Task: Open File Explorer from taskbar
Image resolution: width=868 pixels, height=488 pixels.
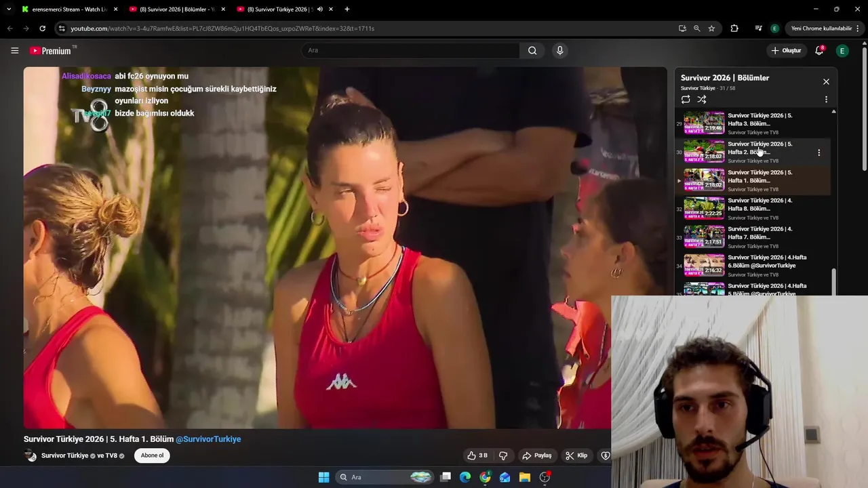Action: click(x=525, y=477)
